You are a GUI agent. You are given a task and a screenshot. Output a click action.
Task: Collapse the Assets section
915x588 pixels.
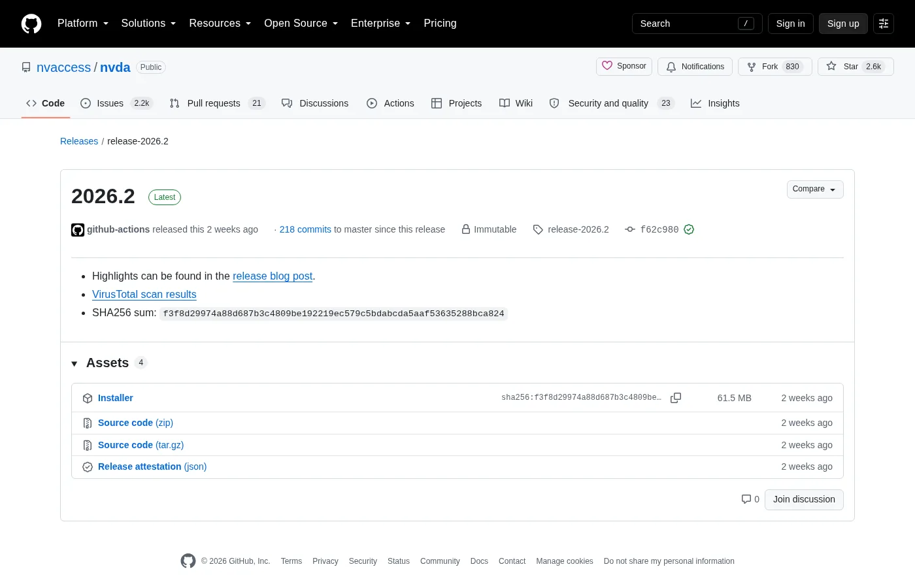tap(75, 363)
